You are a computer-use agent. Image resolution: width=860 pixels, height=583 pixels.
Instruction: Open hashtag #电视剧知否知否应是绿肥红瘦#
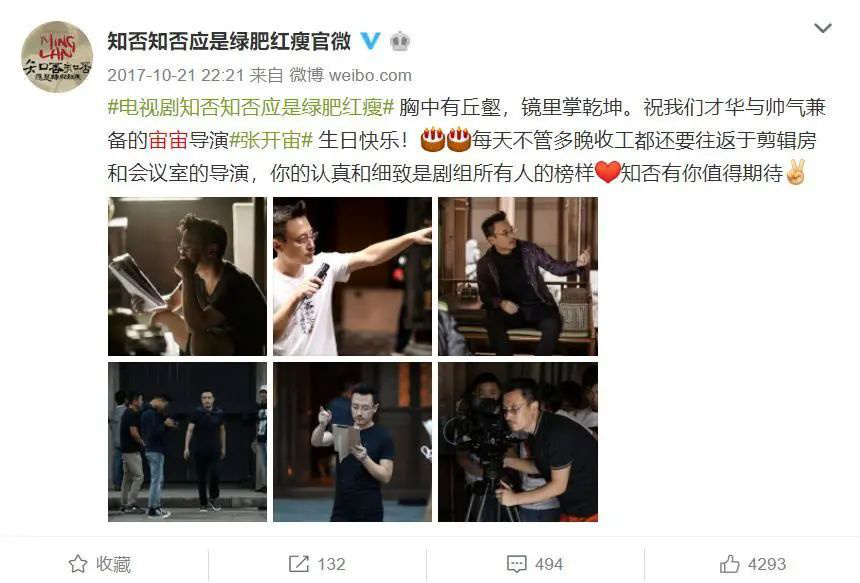[x=251, y=107]
